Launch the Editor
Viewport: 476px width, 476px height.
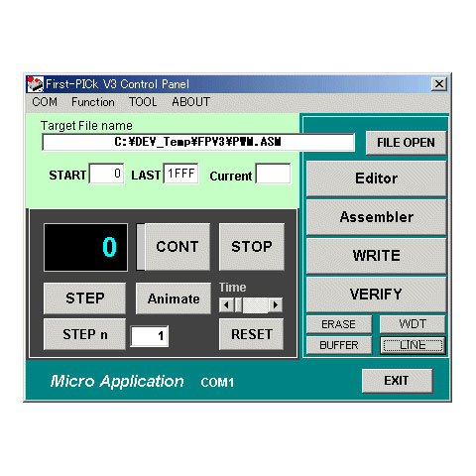pos(376,178)
